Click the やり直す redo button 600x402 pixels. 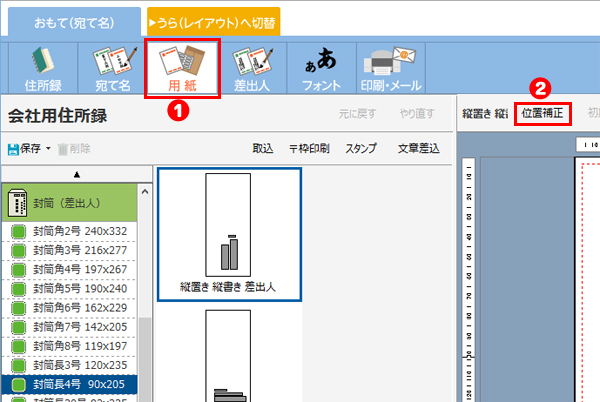tap(417, 114)
